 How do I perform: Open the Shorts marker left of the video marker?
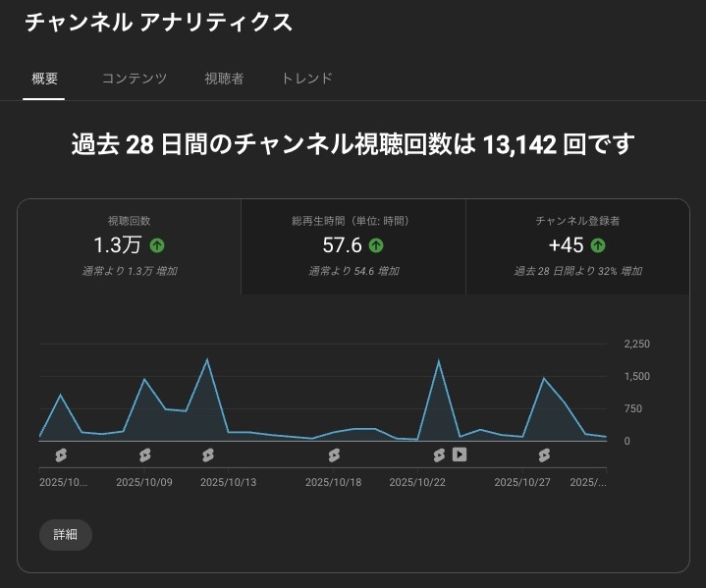[x=440, y=454]
